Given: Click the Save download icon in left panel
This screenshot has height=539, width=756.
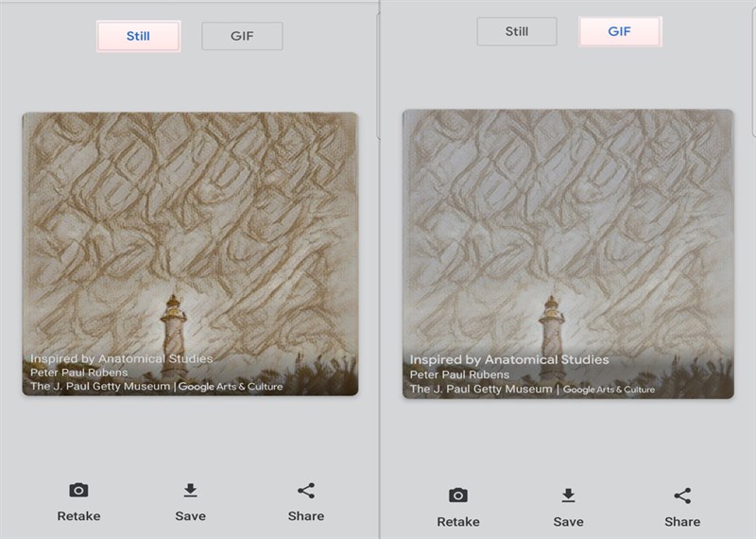Looking at the screenshot, I should click(x=191, y=490).
